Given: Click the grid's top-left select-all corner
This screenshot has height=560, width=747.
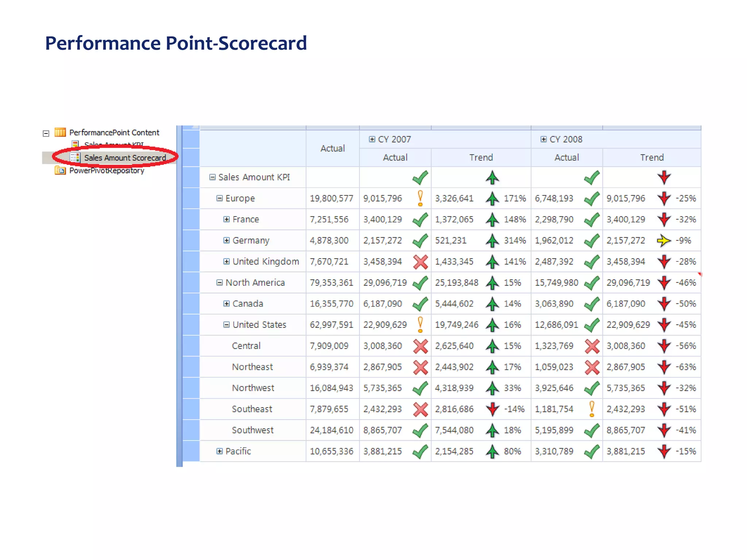Looking at the screenshot, I should (x=191, y=128).
